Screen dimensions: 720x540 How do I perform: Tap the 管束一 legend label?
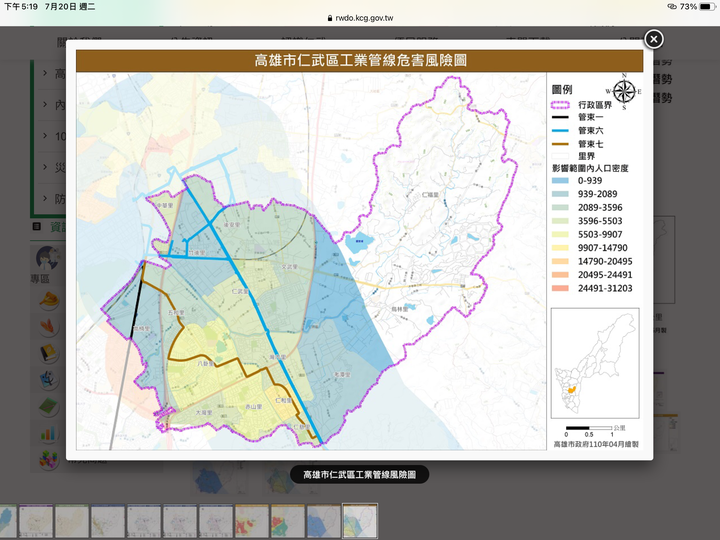[x=591, y=118]
